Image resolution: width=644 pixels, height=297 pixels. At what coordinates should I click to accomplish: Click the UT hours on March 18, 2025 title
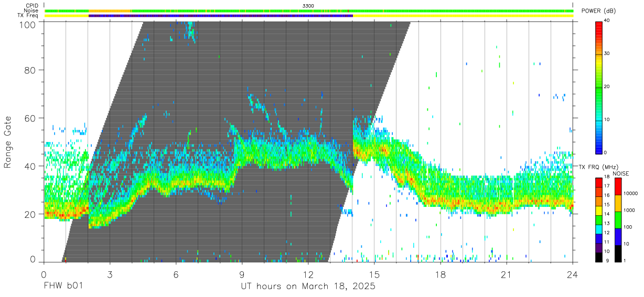(x=308, y=287)
